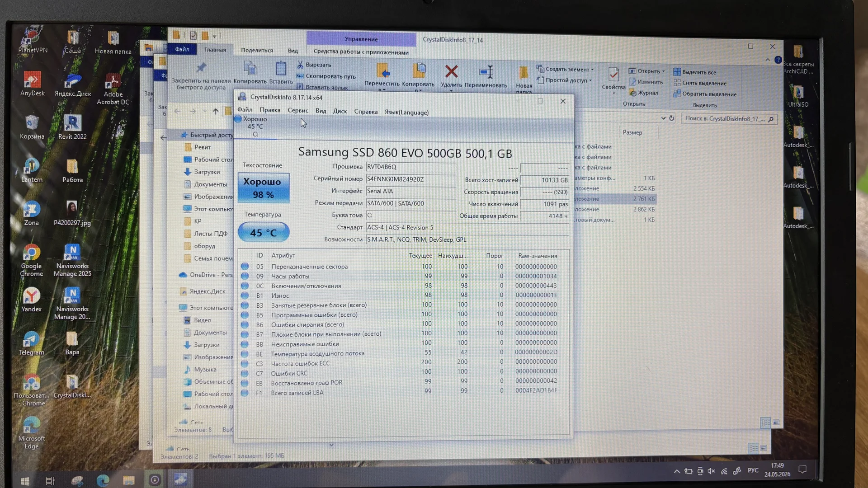Click the Удалить (delete) ribbon icon
Screen dimensions: 868x488
451,76
